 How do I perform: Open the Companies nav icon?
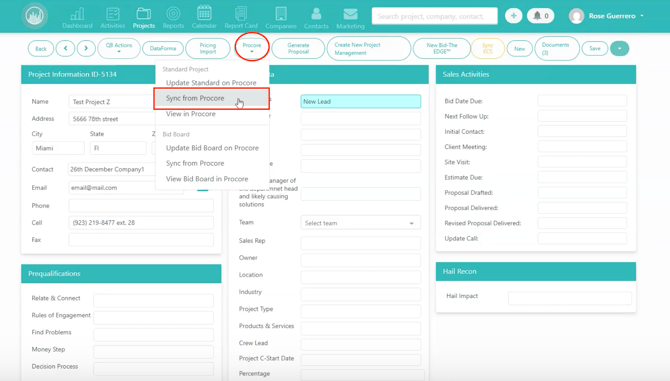point(281,18)
